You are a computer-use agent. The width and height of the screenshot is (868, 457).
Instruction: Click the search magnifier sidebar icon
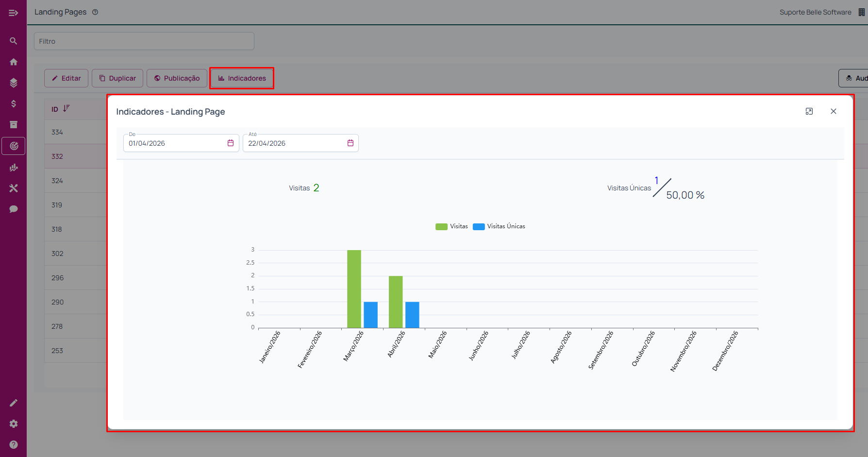pos(14,41)
